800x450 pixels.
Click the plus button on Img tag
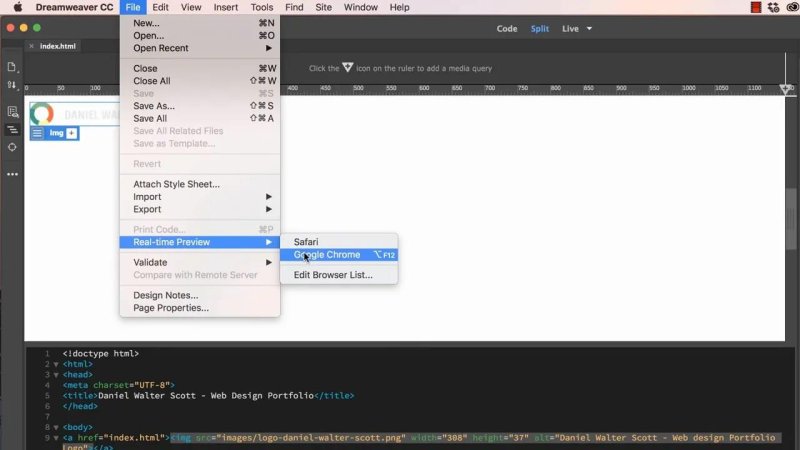pos(71,133)
